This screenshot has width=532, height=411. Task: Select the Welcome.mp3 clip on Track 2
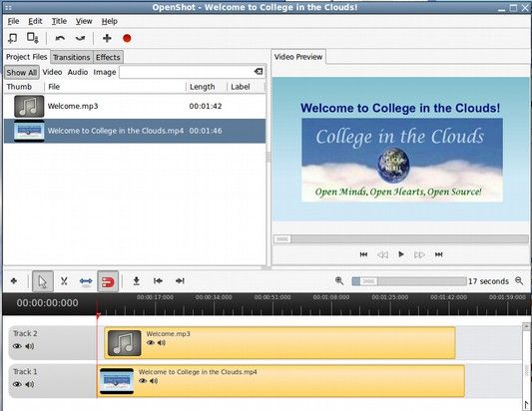[x=279, y=342]
